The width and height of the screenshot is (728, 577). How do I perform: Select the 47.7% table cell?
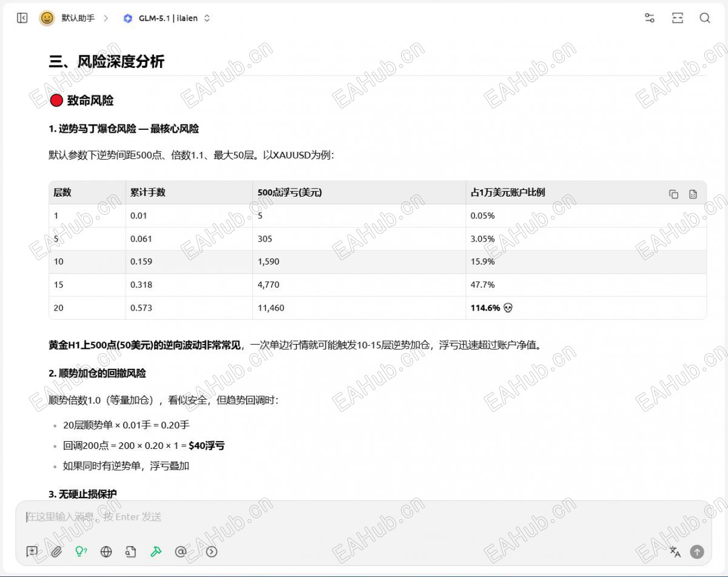tap(586, 285)
